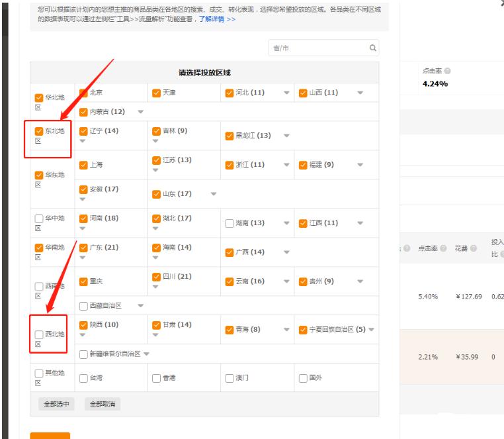Click the search magnifier icon in province field
504x439 pixels.
(372, 48)
